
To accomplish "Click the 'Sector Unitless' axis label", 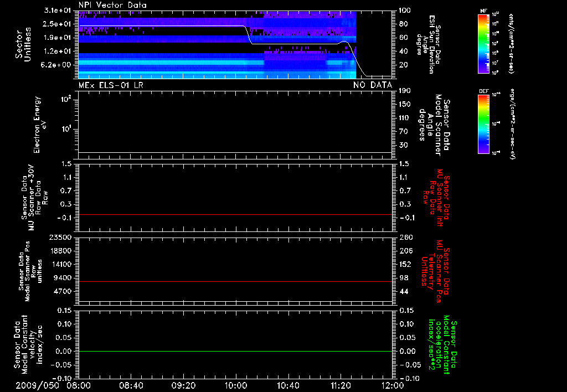I will click(x=23, y=44).
